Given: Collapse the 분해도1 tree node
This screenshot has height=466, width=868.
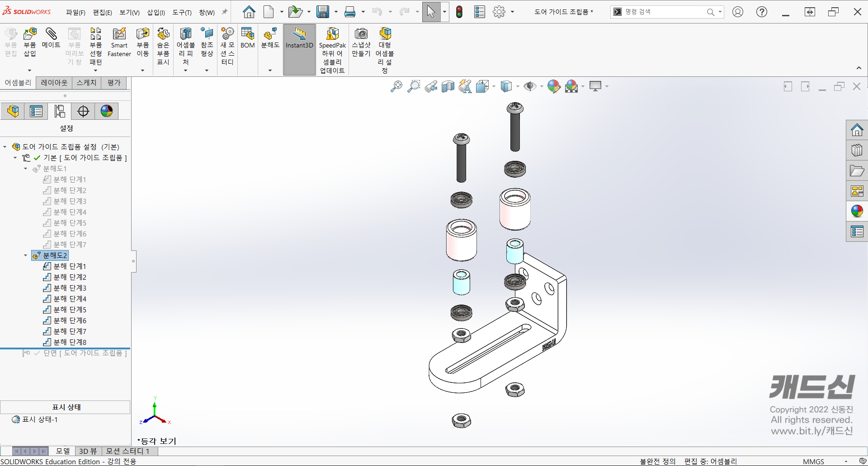Looking at the screenshot, I should tap(26, 169).
